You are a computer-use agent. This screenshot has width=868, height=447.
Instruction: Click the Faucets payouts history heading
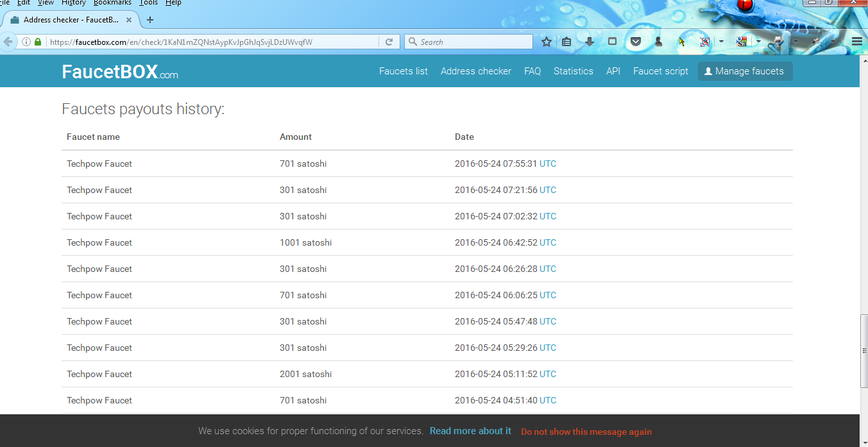pyautogui.click(x=143, y=109)
